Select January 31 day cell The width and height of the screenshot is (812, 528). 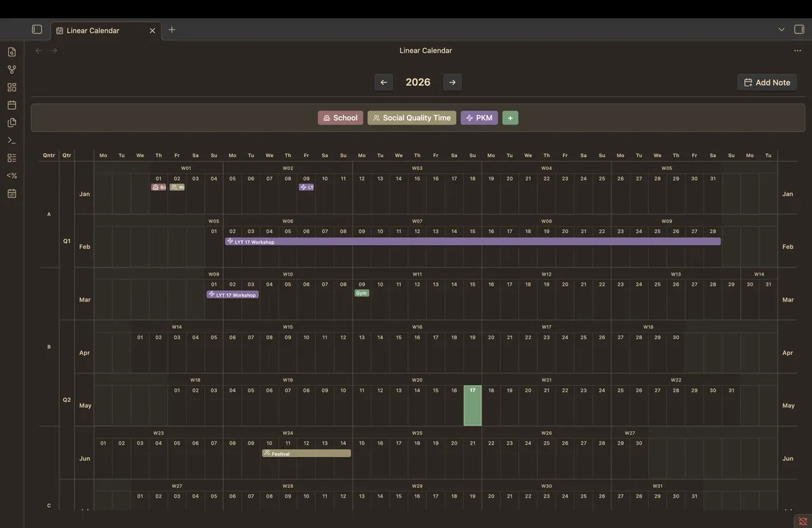click(713, 194)
